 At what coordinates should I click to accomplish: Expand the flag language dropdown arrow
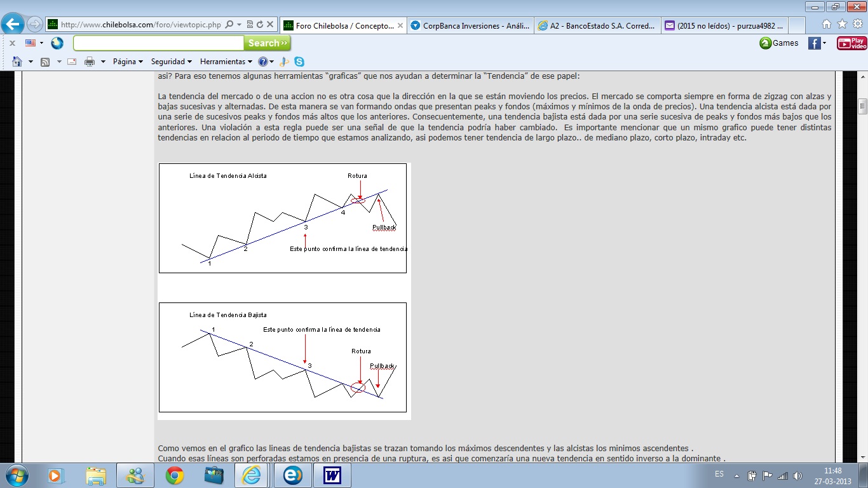[x=41, y=43]
